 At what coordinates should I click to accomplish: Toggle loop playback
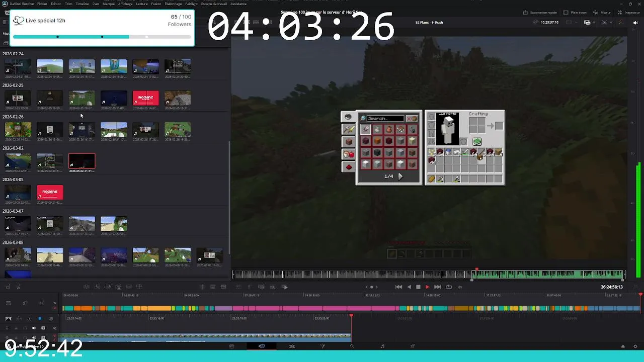click(449, 287)
